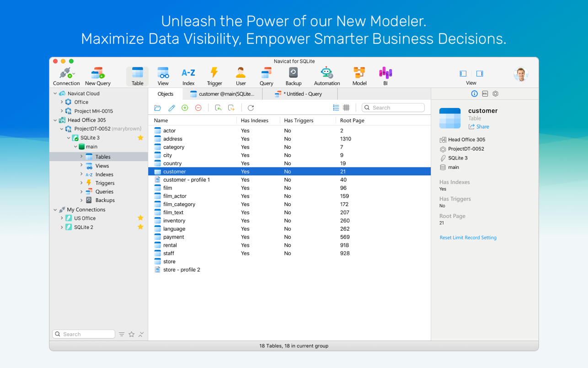588x368 pixels.
Task: Click the Index toolbar icon
Action: point(188,76)
